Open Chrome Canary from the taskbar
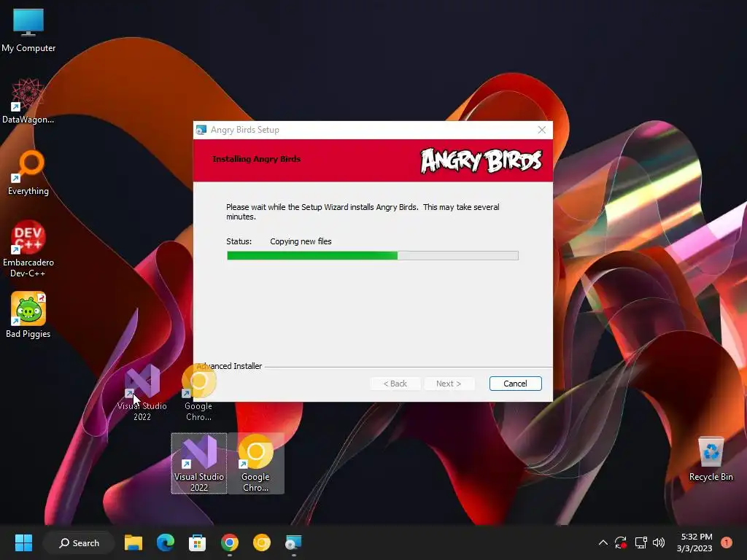This screenshot has height=560, width=747. [262, 542]
